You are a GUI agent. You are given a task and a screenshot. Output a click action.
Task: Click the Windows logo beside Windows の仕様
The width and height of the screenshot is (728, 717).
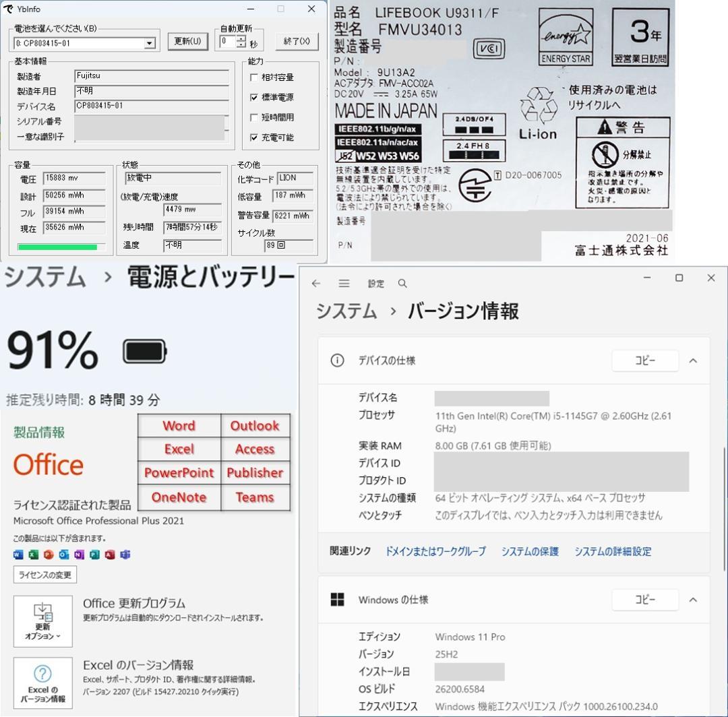[338, 600]
